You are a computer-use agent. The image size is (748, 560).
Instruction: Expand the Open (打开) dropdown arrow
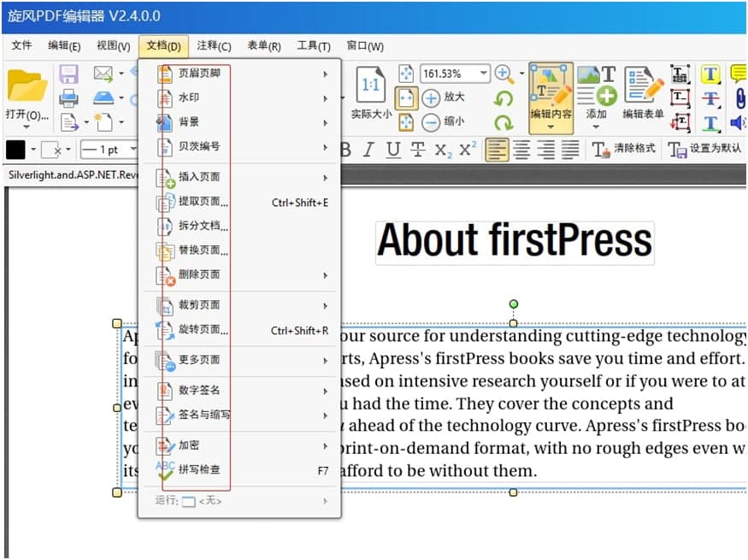click(x=27, y=127)
